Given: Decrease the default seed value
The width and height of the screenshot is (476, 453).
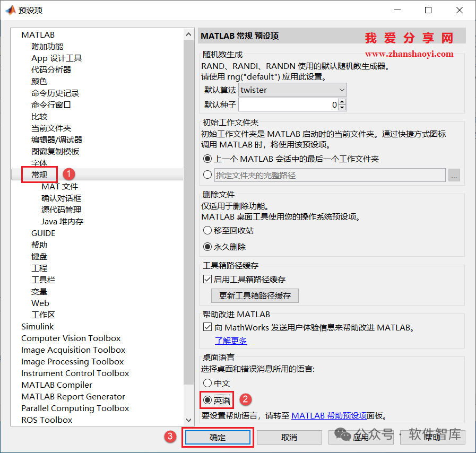Looking at the screenshot, I should tap(342, 107).
